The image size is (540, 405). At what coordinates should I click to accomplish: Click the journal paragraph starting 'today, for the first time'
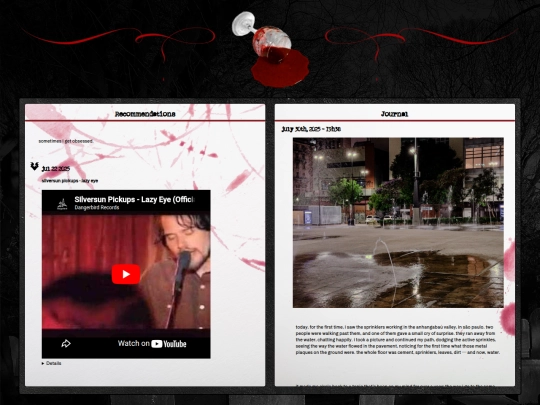click(x=398, y=340)
